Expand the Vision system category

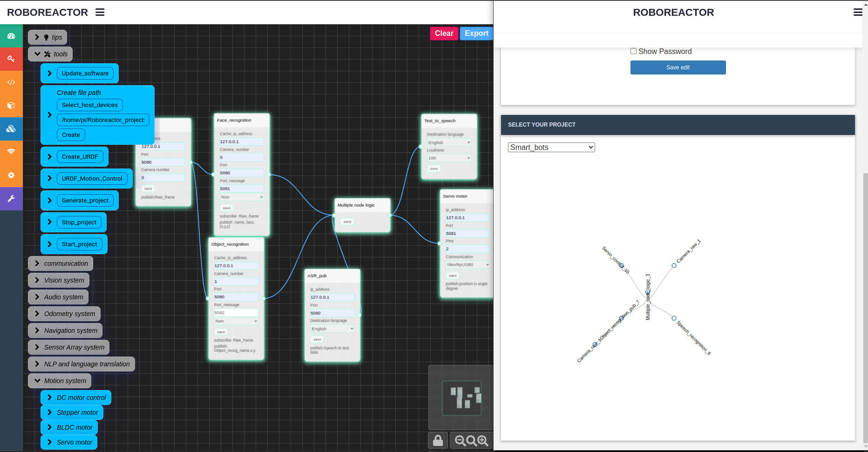pyautogui.click(x=59, y=280)
